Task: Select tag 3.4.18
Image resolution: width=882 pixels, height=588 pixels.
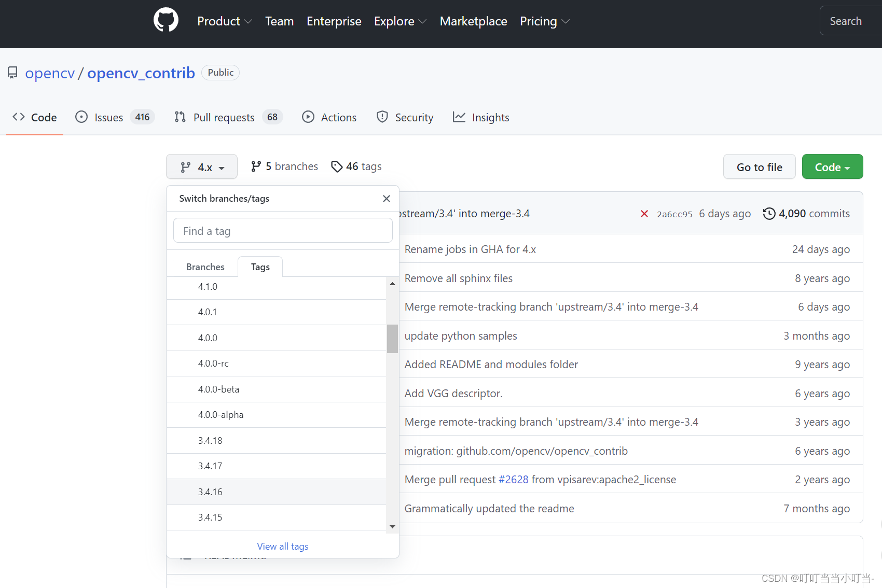Action: click(276, 440)
